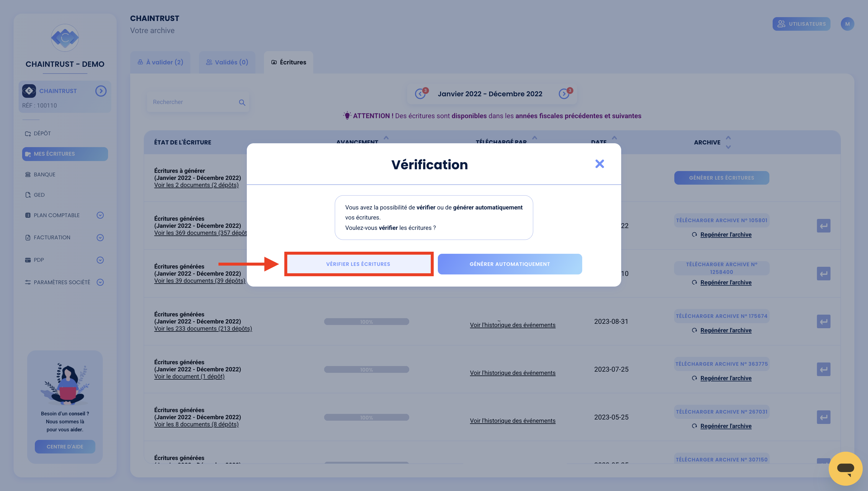
Task: Click the PDP sidebar icon
Action: tap(28, 260)
